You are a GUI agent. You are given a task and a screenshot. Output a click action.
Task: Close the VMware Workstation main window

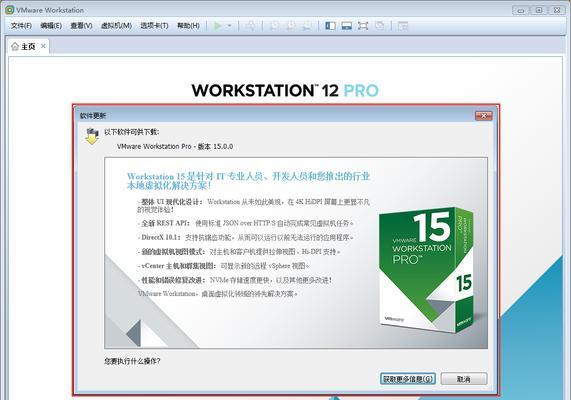(557, 10)
